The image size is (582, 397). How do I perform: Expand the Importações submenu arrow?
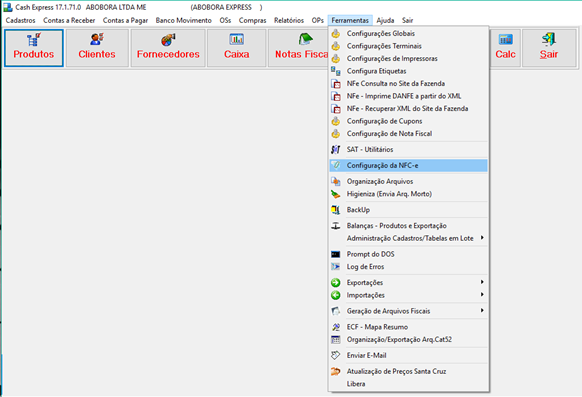pyautogui.click(x=482, y=295)
